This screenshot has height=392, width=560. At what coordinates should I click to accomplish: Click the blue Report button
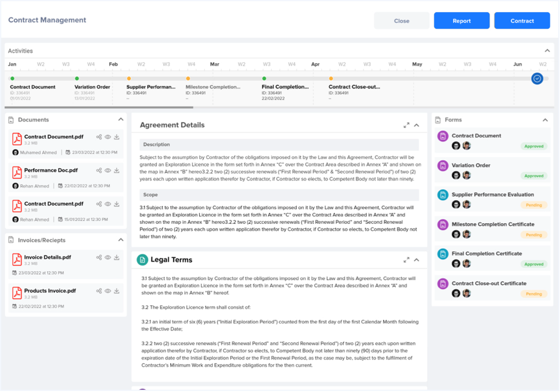(462, 21)
